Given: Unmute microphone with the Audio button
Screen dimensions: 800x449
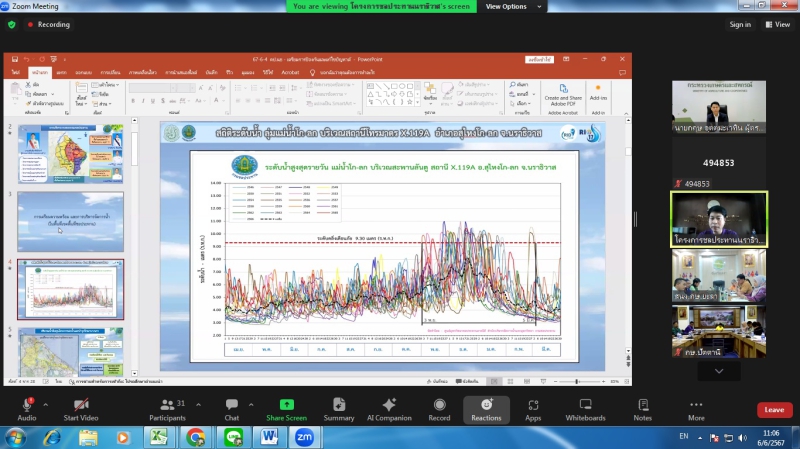Looking at the screenshot, I should (x=26, y=406).
